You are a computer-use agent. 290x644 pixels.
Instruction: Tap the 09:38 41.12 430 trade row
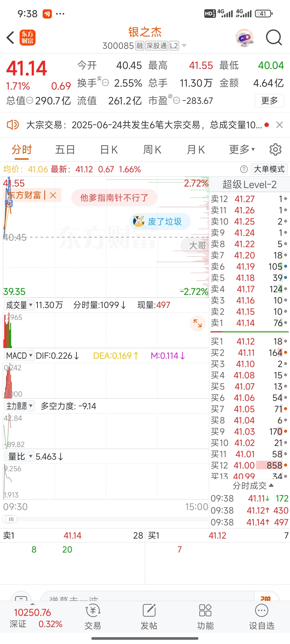coord(249,510)
